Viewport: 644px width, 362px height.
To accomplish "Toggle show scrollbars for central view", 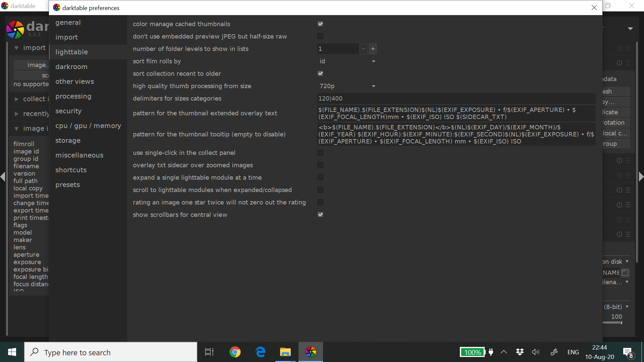I will point(320,215).
